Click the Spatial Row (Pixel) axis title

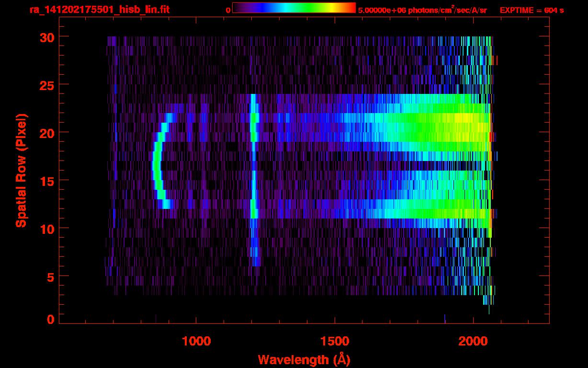[x=21, y=170]
